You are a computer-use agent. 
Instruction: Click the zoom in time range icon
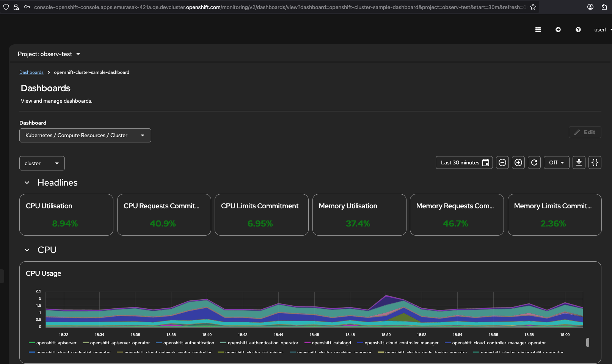(518, 162)
